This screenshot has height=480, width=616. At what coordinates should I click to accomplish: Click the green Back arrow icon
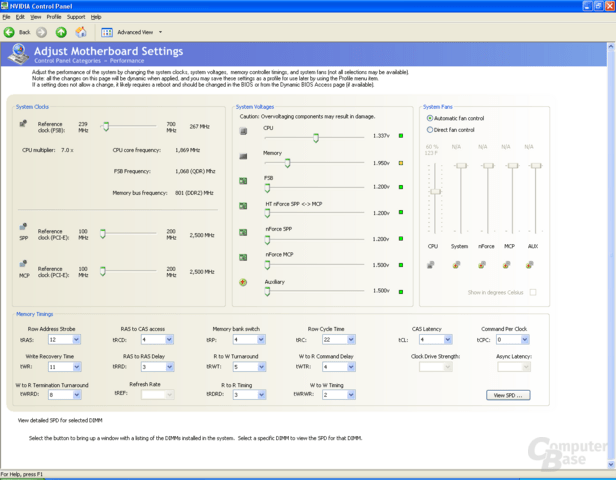click(x=9, y=32)
